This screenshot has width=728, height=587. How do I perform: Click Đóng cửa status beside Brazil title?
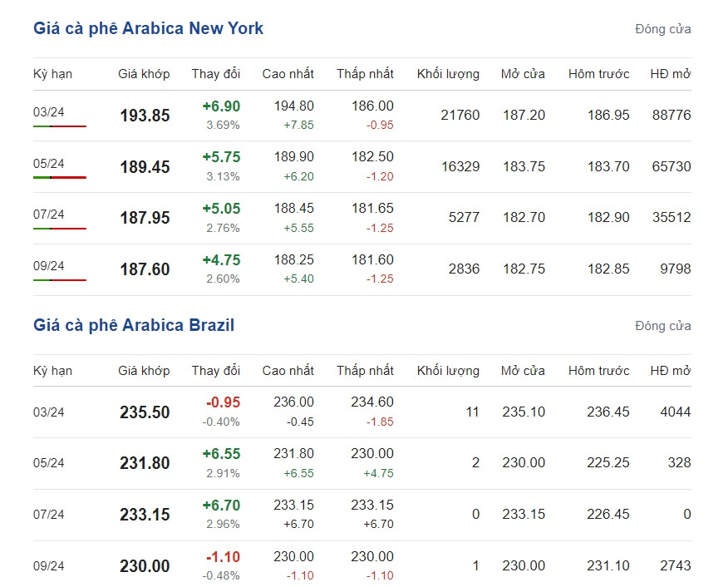pyautogui.click(x=663, y=326)
